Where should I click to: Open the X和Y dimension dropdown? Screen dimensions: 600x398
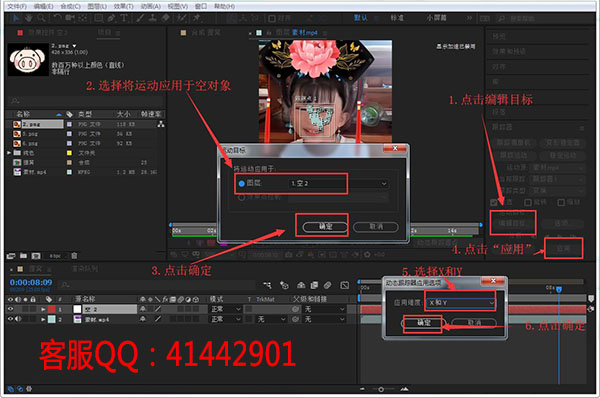tap(461, 303)
